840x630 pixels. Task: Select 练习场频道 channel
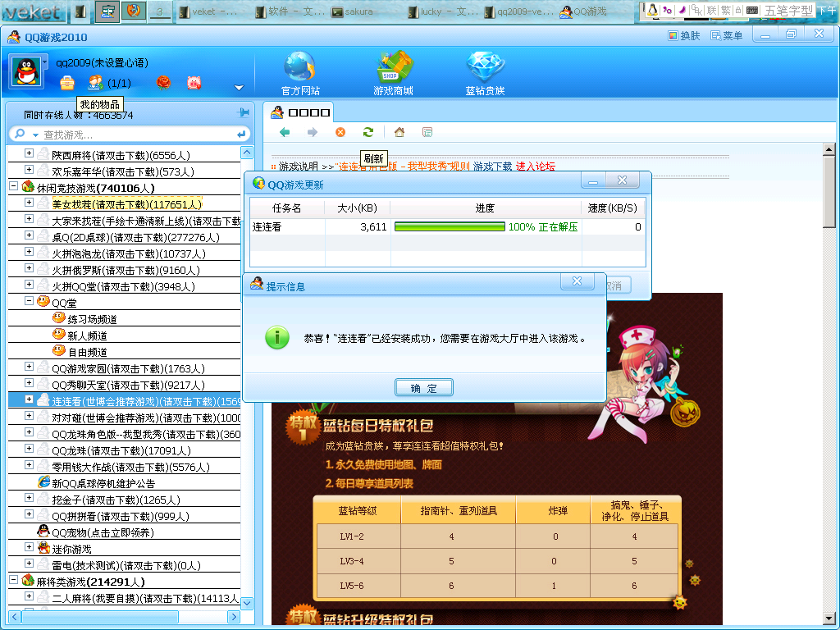pyautogui.click(x=92, y=319)
